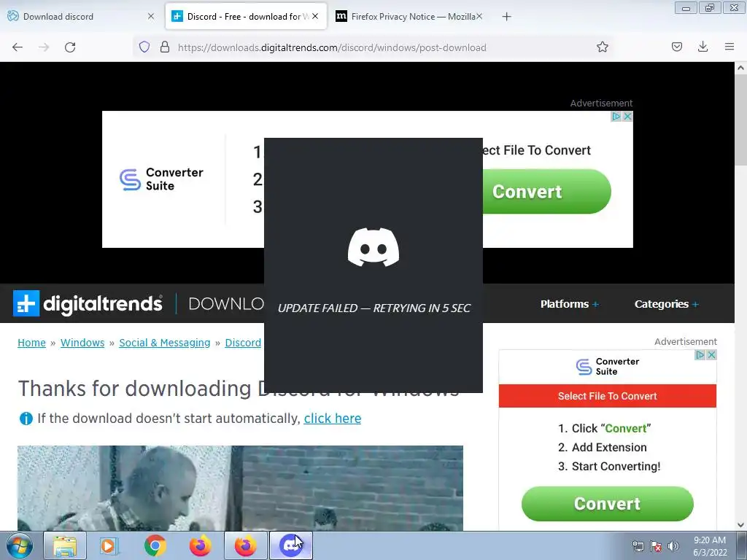Click the vertical scrollbar thumb
This screenshot has height=560, width=747.
[740, 120]
